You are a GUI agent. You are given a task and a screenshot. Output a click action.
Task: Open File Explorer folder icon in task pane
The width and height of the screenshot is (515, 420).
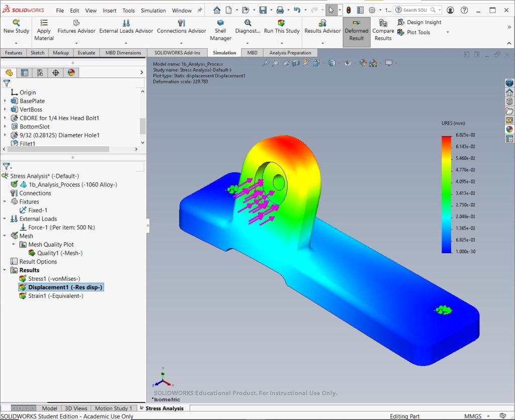click(509, 111)
